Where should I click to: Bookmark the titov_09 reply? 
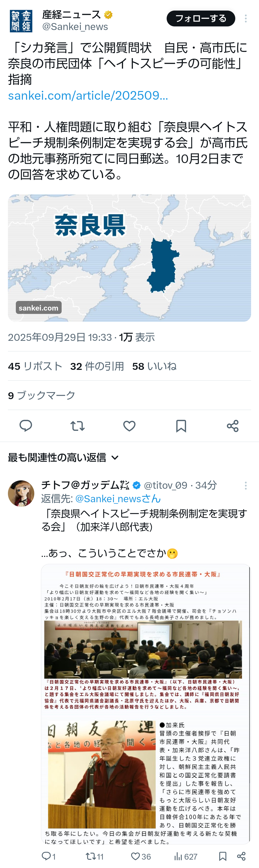(222, 856)
